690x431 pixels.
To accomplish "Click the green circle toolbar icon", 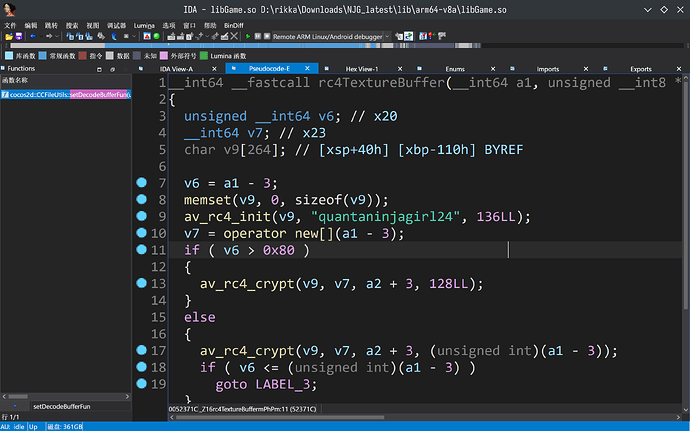I will [x=156, y=36].
